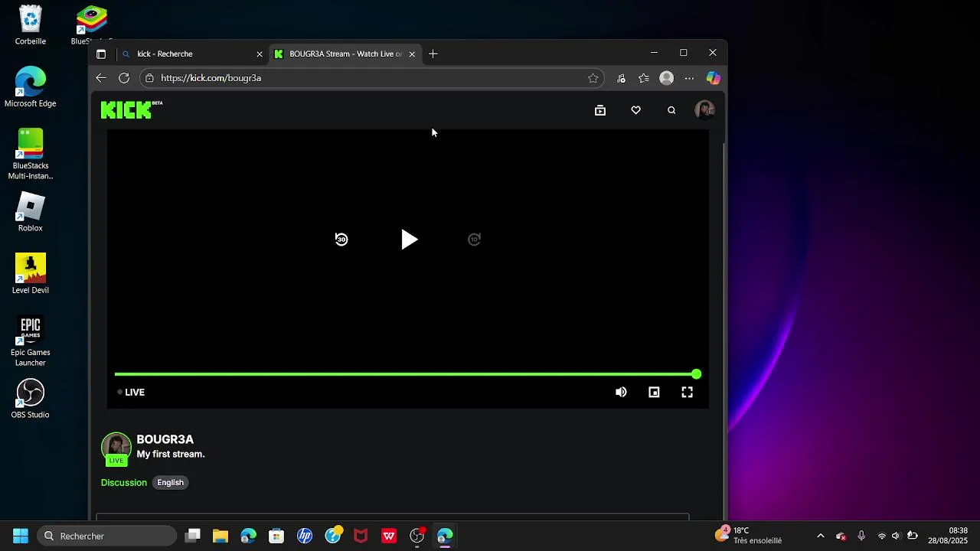980x551 pixels.
Task: Open Task View on taskbar
Action: 193,536
